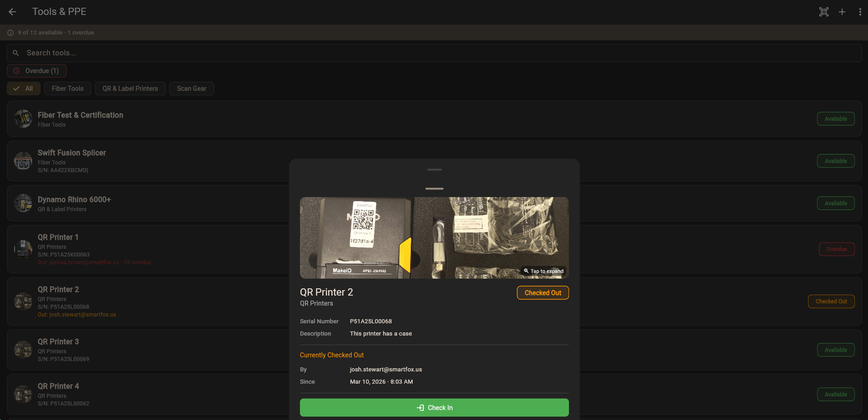This screenshot has width=868, height=420.
Task: Click the Check In arrow icon
Action: click(419, 407)
